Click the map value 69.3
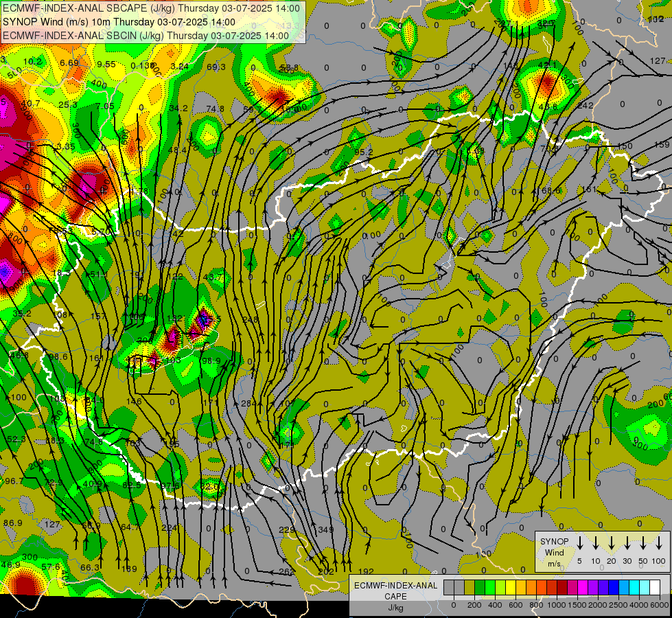This screenshot has width=672, height=618. pyautogui.click(x=216, y=67)
